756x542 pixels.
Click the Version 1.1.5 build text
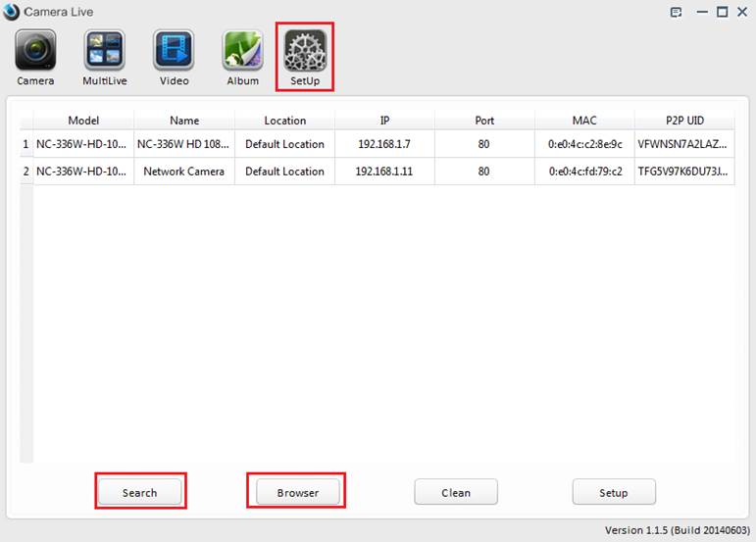(678, 530)
